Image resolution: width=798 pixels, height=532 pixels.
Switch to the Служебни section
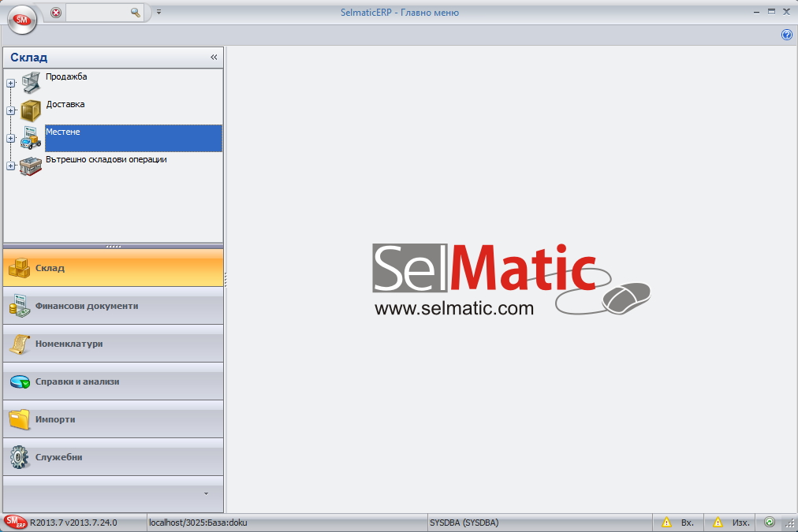click(x=113, y=456)
